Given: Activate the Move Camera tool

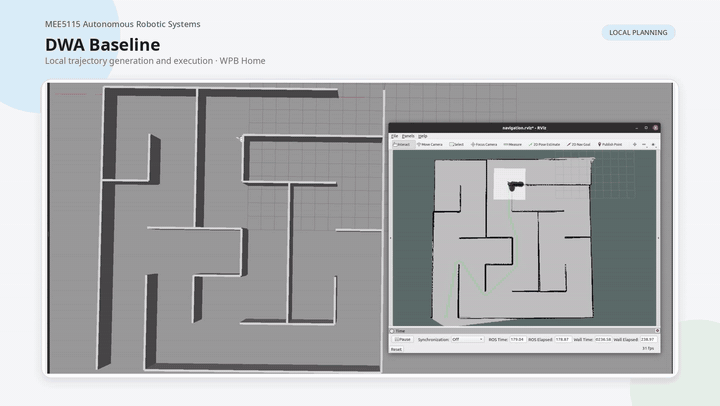Looking at the screenshot, I should coord(430,144).
